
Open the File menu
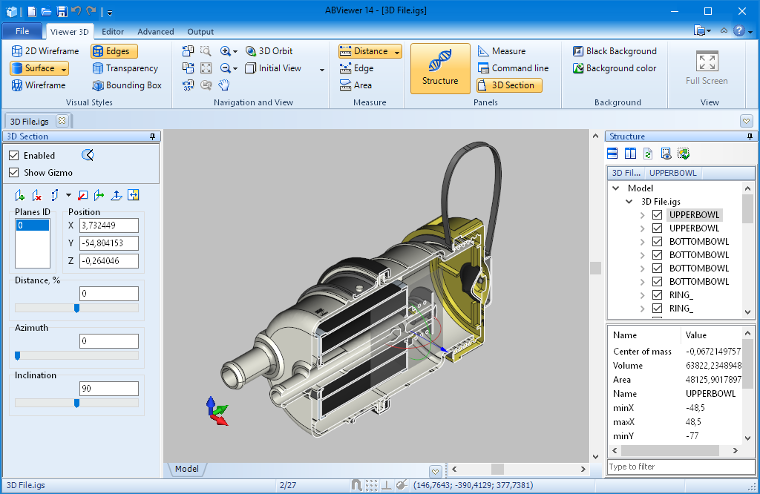(x=22, y=32)
